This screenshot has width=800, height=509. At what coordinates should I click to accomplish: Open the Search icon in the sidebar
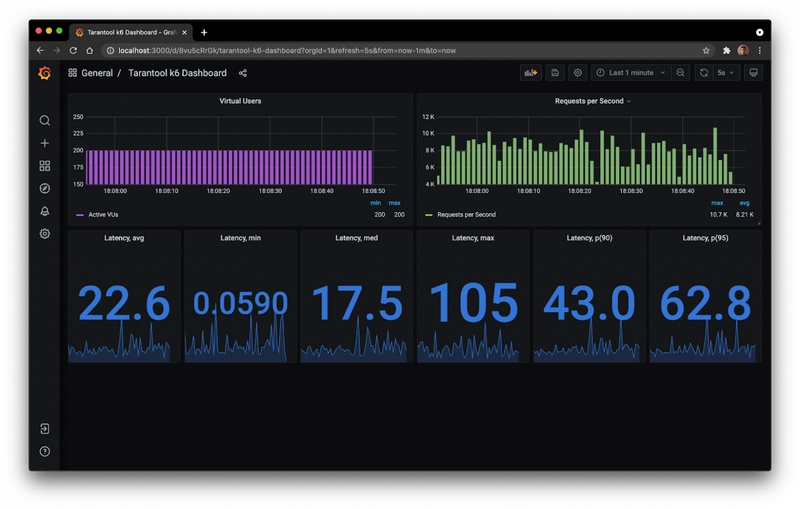click(x=44, y=121)
